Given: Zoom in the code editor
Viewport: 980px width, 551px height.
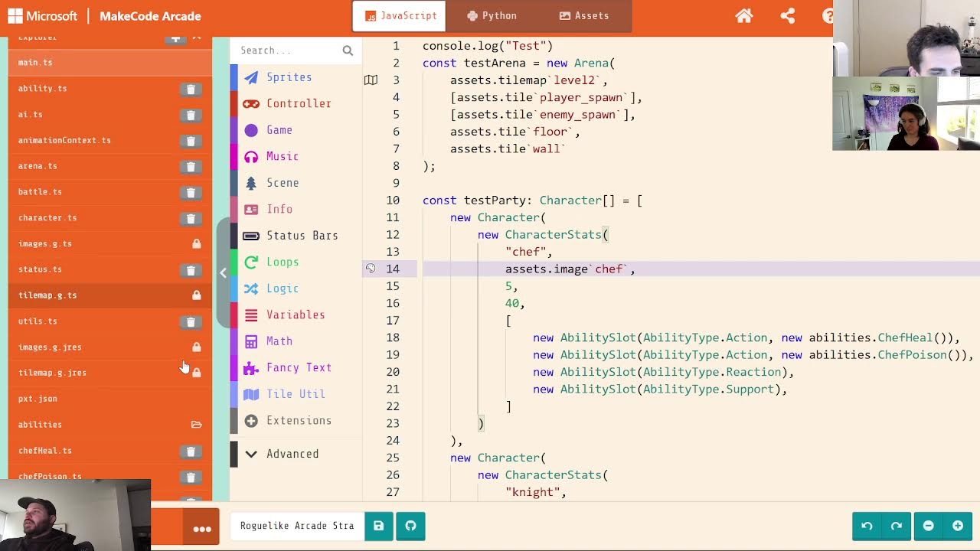Looking at the screenshot, I should tap(958, 526).
